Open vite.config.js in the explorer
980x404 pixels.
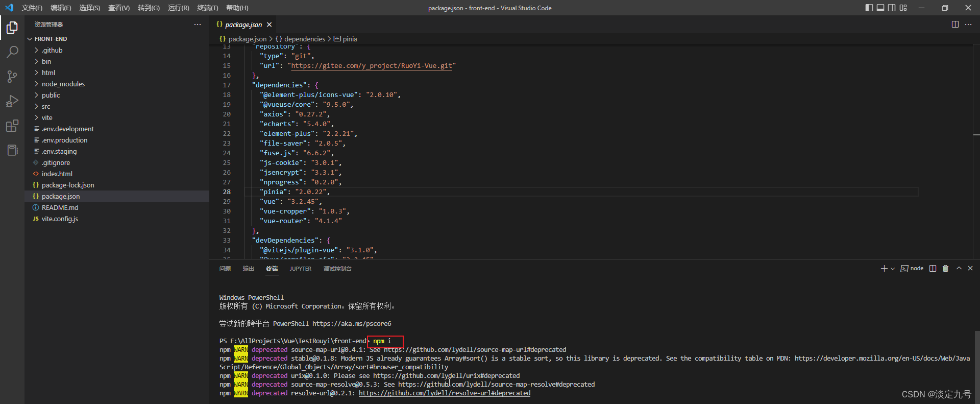tap(117, 219)
